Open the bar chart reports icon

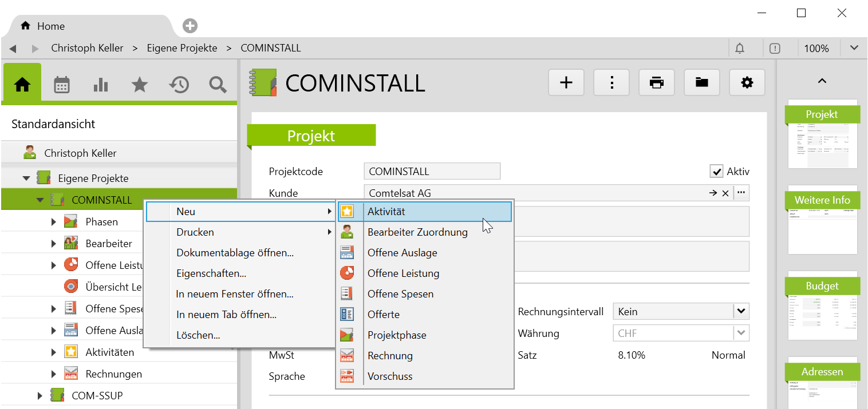[x=101, y=85]
